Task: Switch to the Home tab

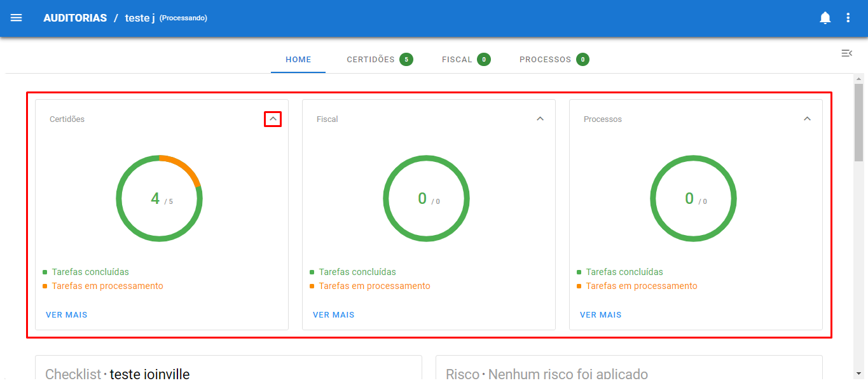Action: coord(298,60)
